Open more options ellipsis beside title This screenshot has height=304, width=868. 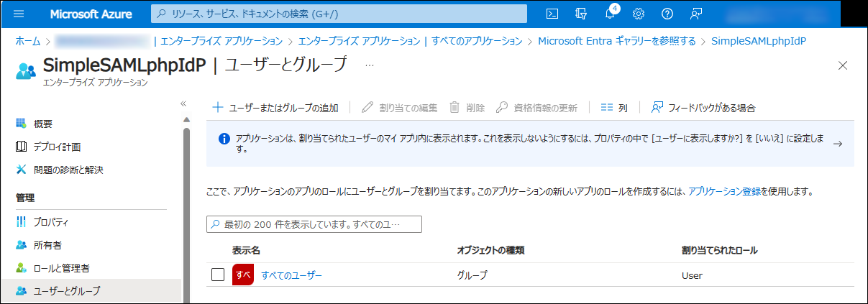point(370,65)
